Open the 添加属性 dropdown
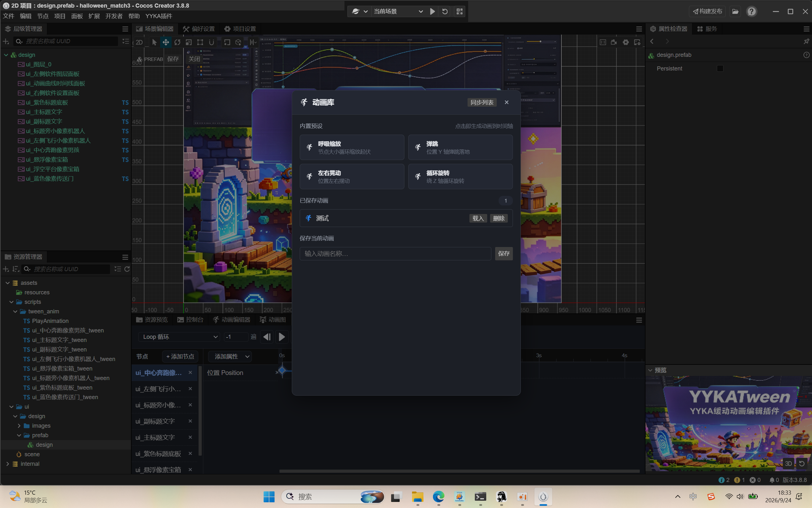The image size is (812, 508). [230, 357]
